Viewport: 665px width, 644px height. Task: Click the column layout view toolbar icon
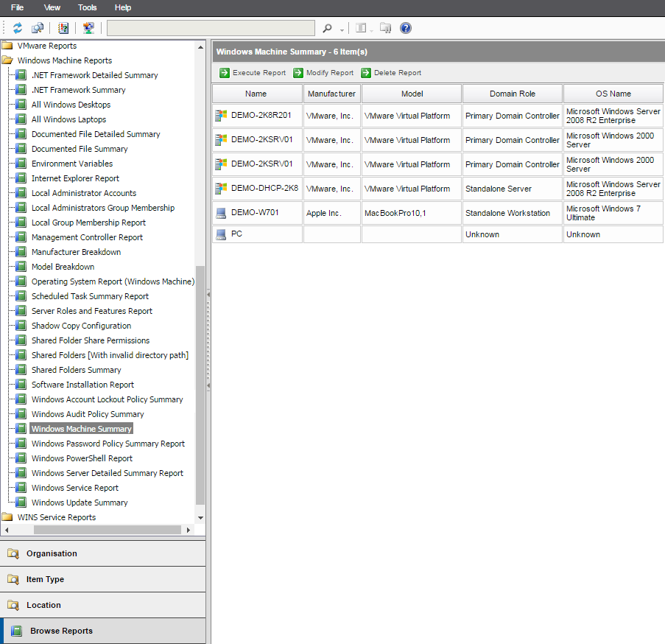coord(362,27)
